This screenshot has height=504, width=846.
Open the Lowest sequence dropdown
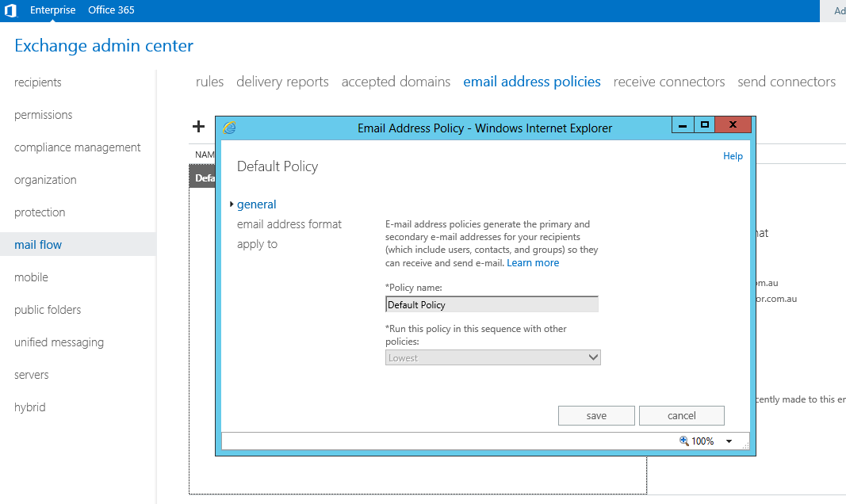[x=492, y=357]
